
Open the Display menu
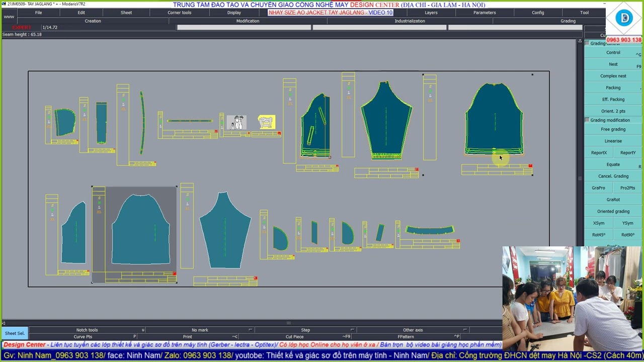pos(234,13)
